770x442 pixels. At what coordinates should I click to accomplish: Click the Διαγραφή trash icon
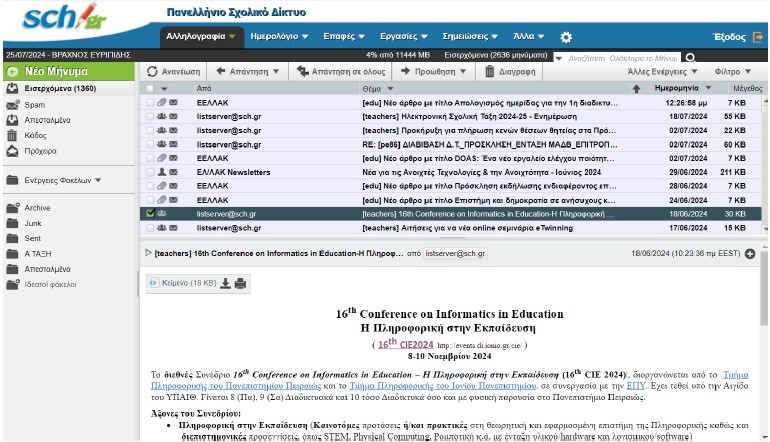point(489,72)
